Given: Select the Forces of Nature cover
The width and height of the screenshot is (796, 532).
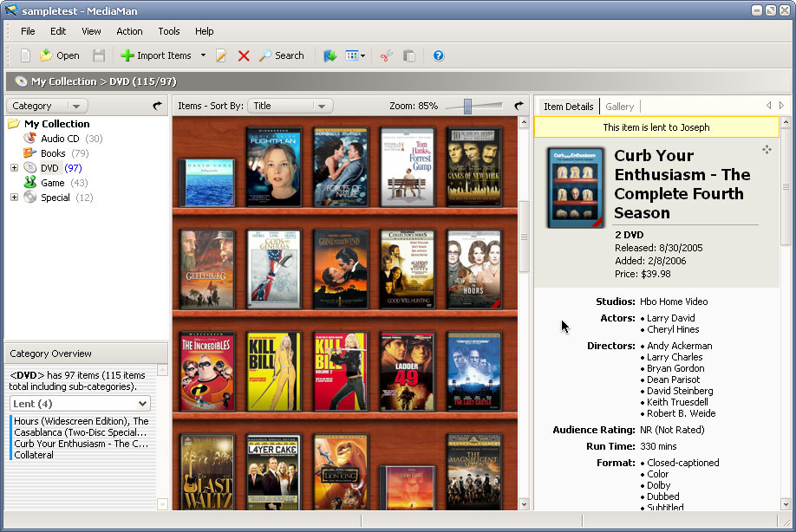Looking at the screenshot, I should click(x=340, y=167).
